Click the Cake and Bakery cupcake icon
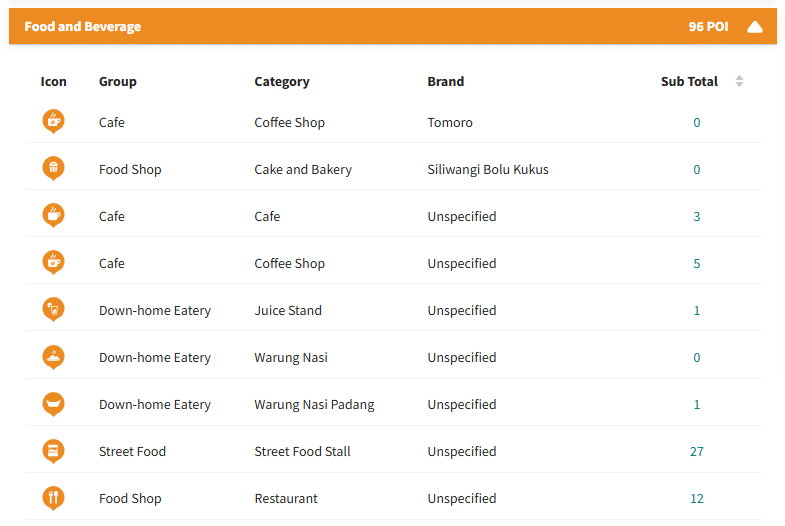Viewport: 785px width, 526px height. point(53,169)
